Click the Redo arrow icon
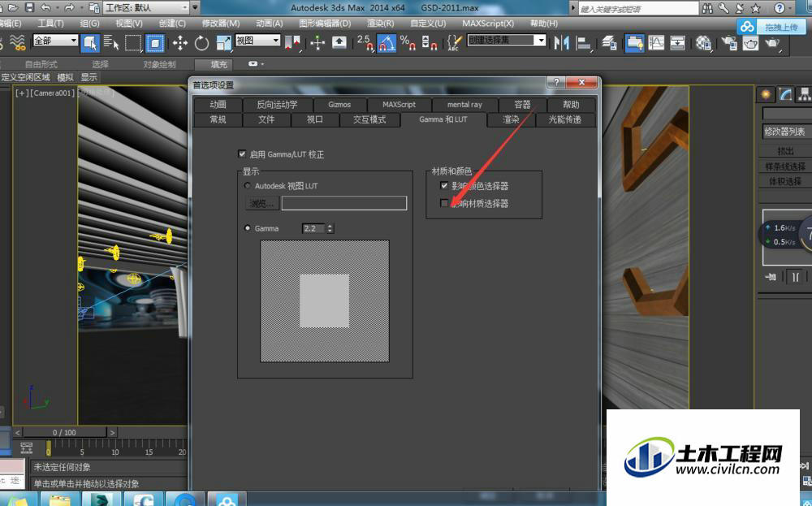The height and width of the screenshot is (506, 812). coord(69,7)
